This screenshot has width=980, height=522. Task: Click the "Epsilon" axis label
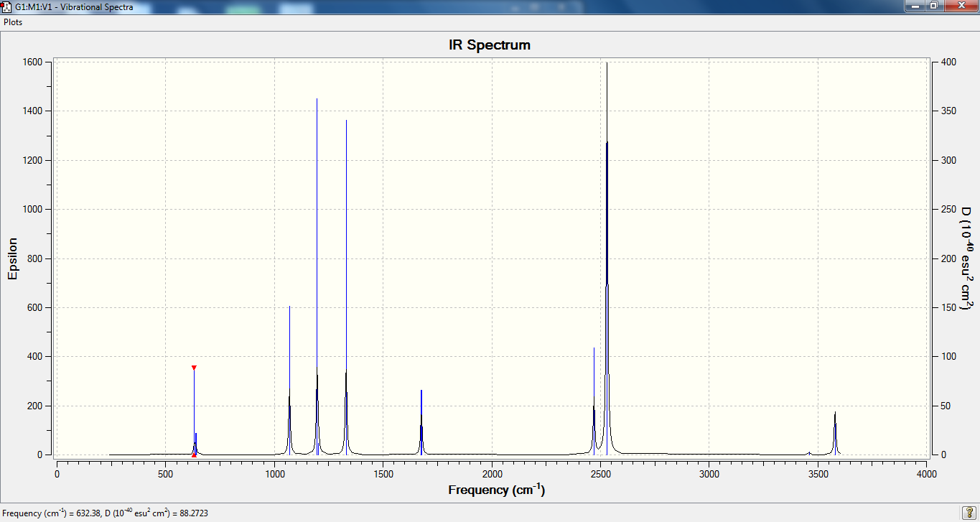tap(12, 258)
